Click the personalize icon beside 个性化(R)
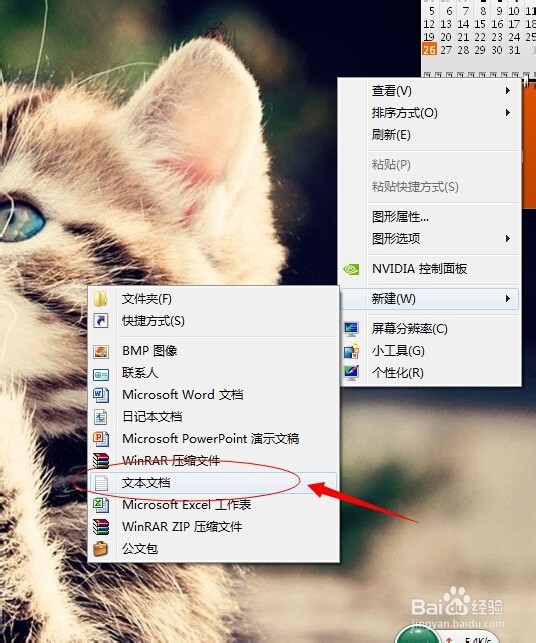Viewport: 536px width, 643px height. pos(351,373)
